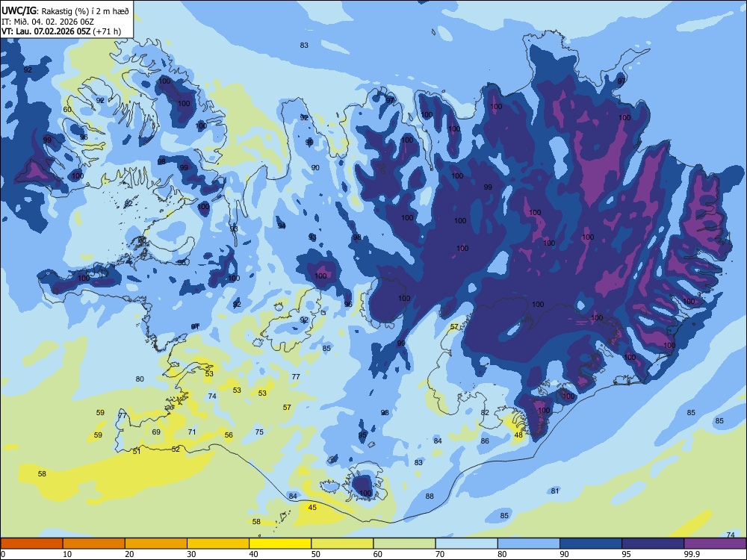Click the 80–90 medium blue legend swatch
Viewport: 747px width, 560px height.
click(529, 544)
